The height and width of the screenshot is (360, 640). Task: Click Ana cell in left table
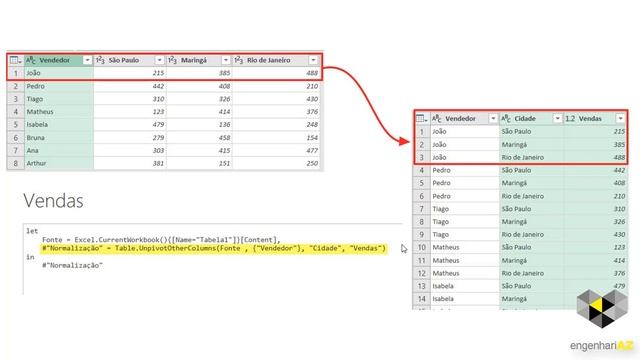(59, 150)
